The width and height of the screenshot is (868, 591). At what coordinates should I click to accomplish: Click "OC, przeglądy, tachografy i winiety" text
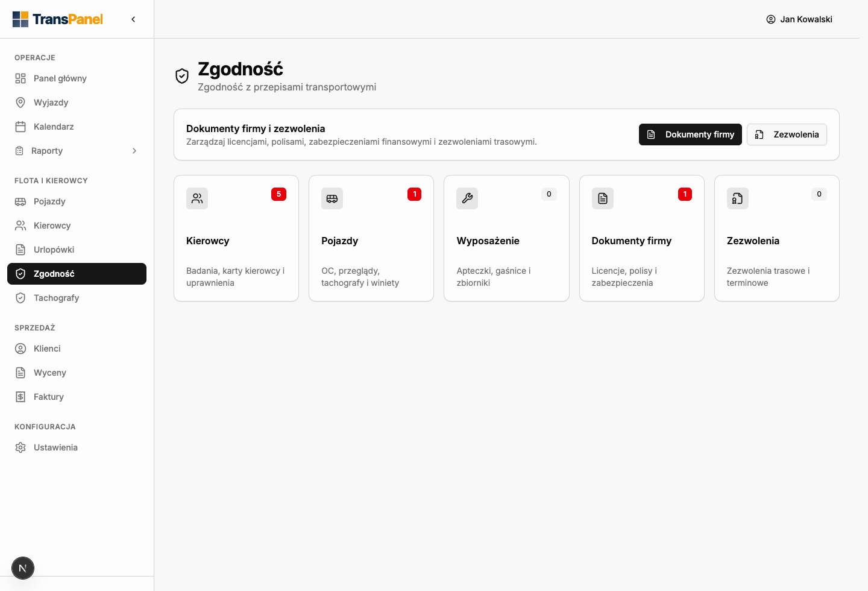(x=360, y=277)
